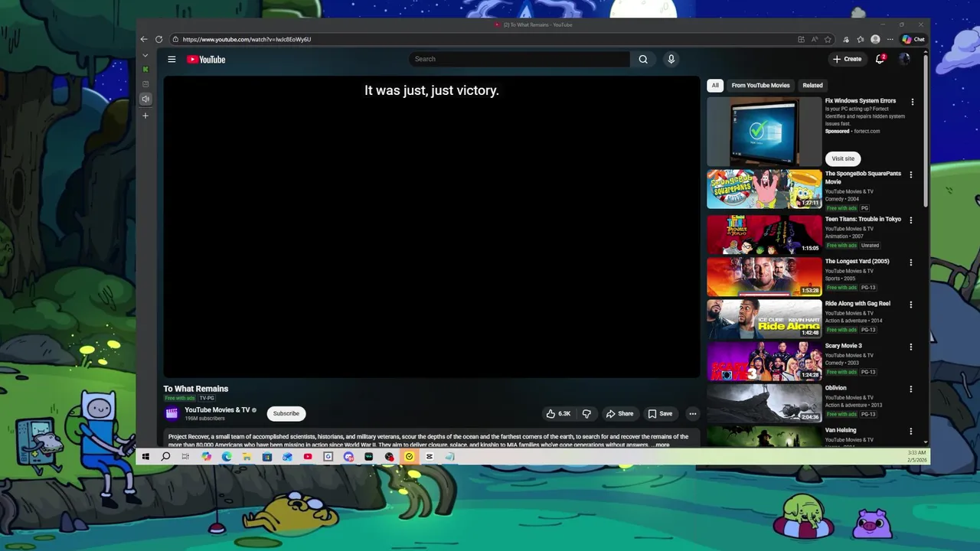Select the Related filter chip
The width and height of the screenshot is (980, 551).
click(x=812, y=86)
